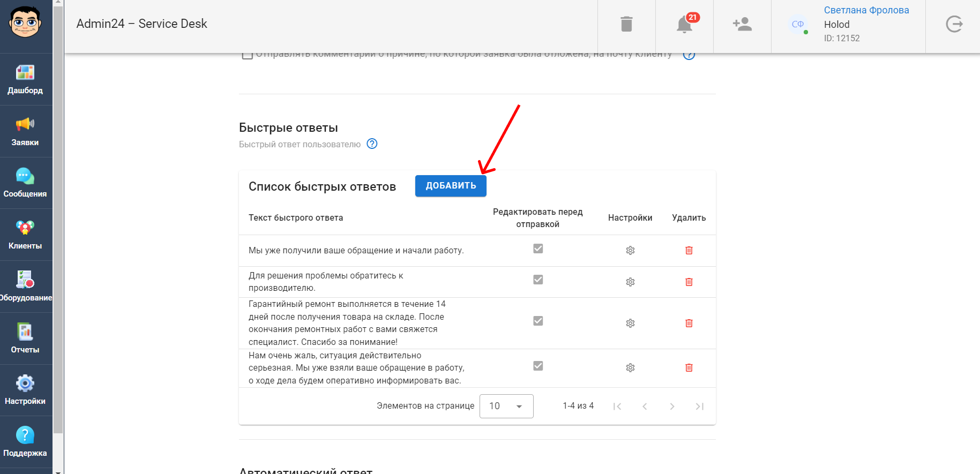Jump to the last page of quick replies
980x474 pixels.
click(x=699, y=407)
